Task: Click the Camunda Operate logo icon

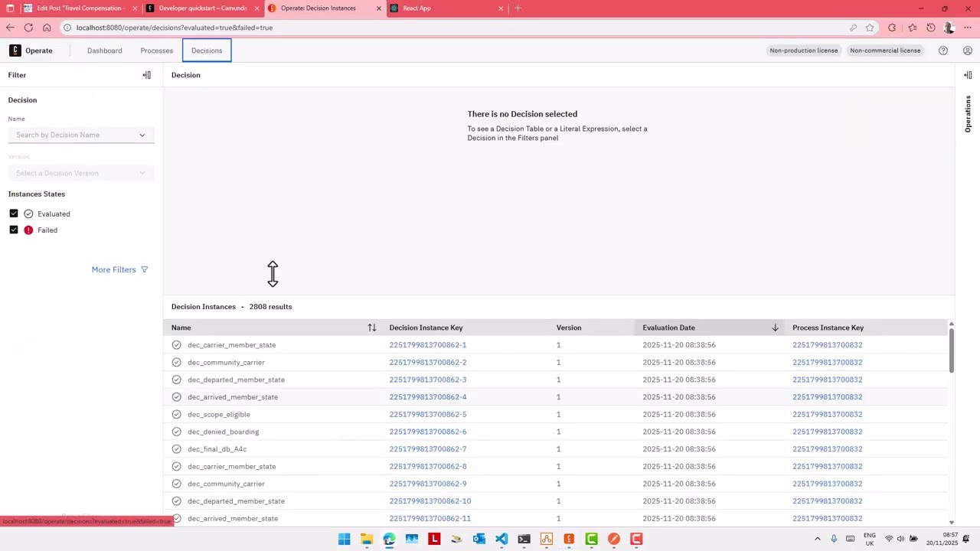Action: click(15, 51)
